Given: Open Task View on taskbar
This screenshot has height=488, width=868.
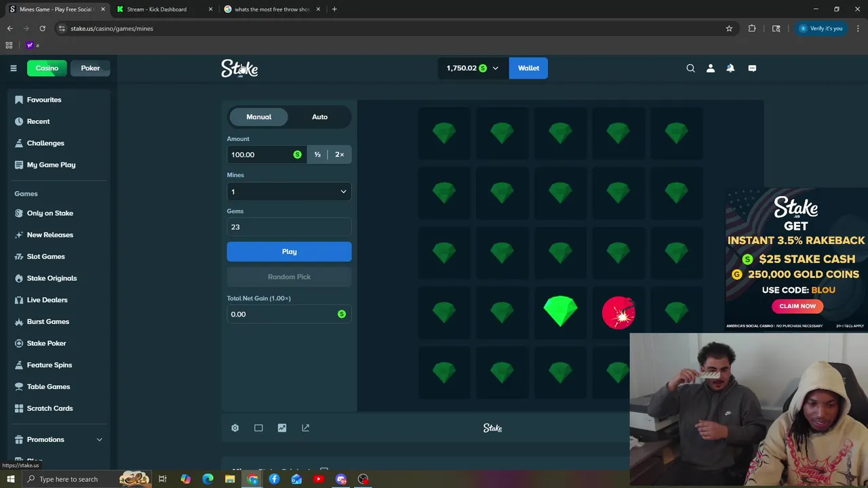Looking at the screenshot, I should pyautogui.click(x=163, y=479).
